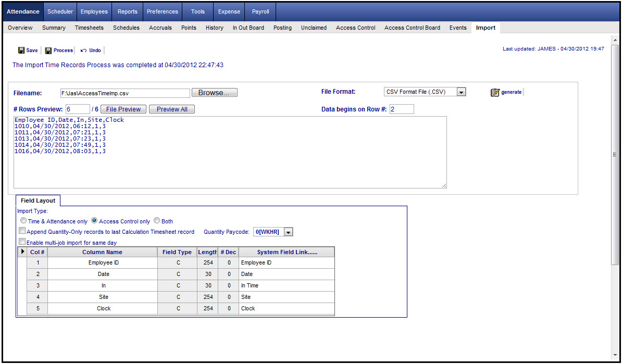Open the File Format dropdown
Screen dimensions: 622x364
[461, 91]
